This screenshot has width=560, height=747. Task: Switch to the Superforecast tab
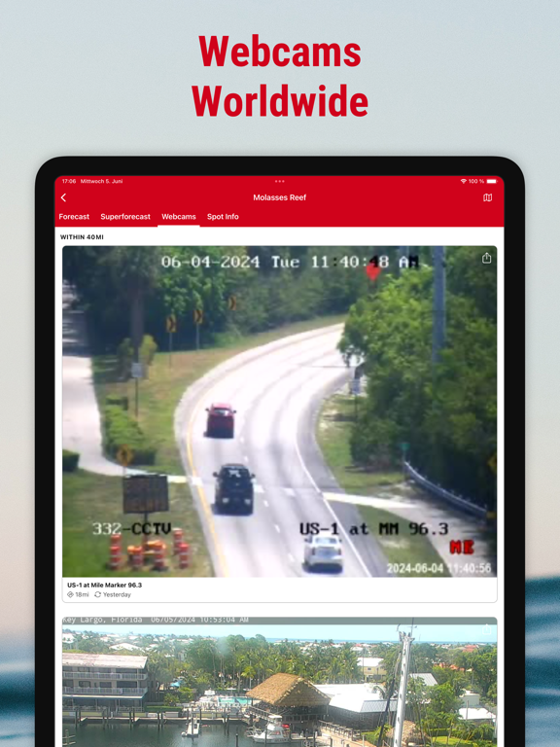[x=125, y=217]
